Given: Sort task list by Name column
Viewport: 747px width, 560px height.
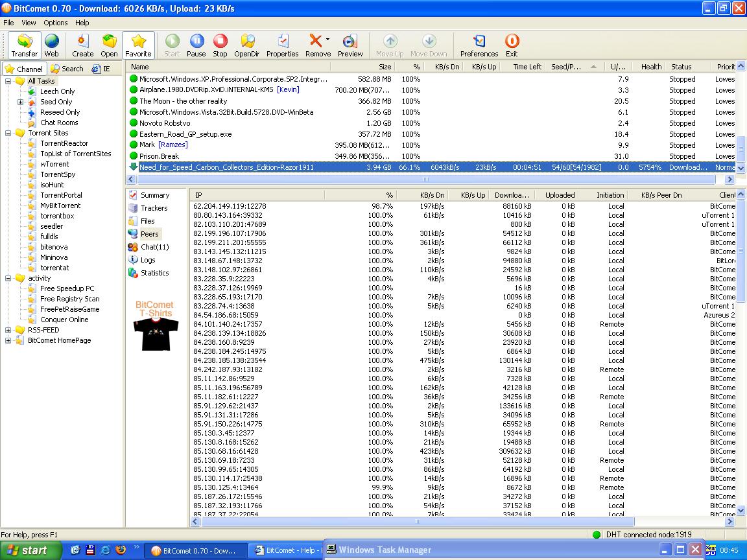Looking at the screenshot, I should pyautogui.click(x=229, y=67).
